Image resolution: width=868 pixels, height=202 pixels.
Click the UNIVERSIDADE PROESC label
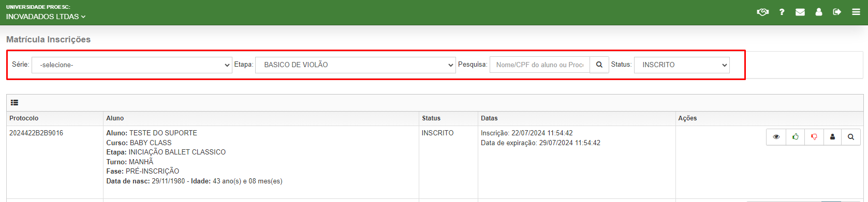point(38,7)
